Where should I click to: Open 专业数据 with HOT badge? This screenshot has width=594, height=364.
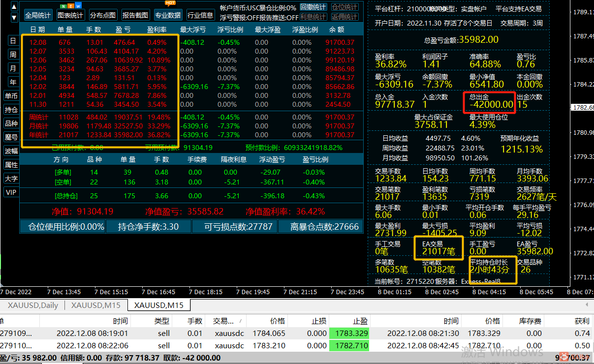coord(168,15)
